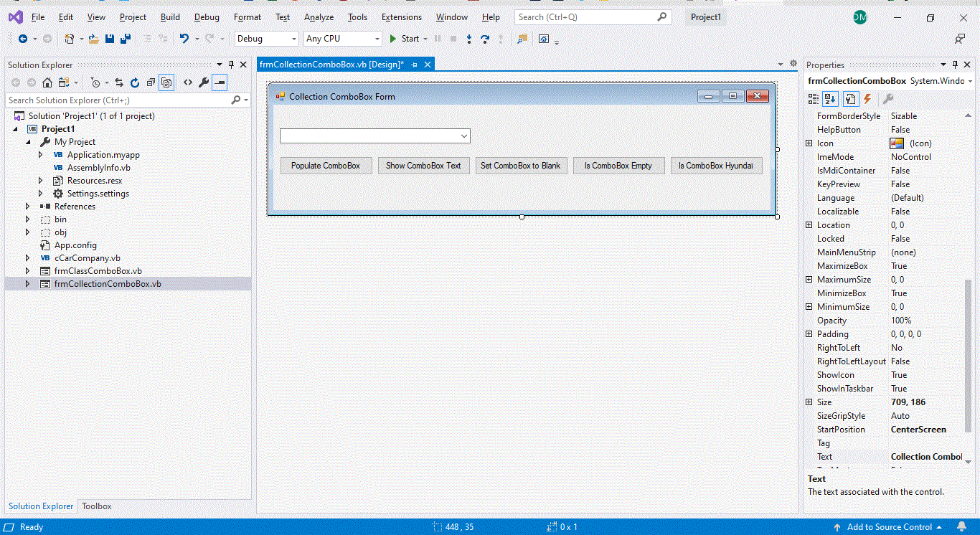Open the Build menu

(x=170, y=17)
